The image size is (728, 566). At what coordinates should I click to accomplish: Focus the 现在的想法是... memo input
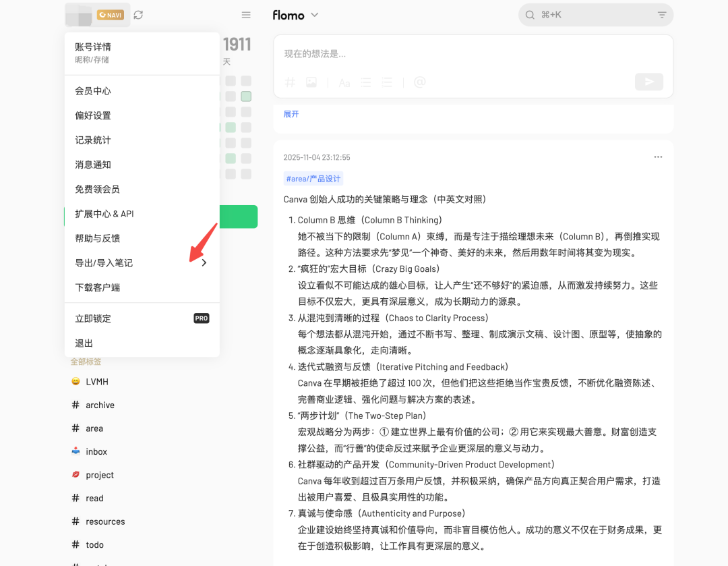coord(473,54)
